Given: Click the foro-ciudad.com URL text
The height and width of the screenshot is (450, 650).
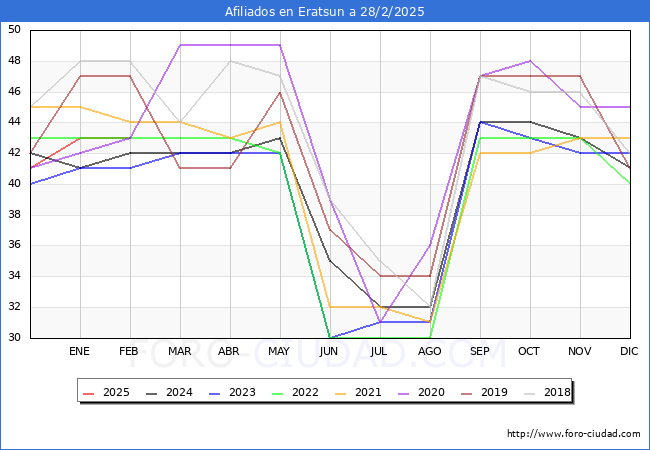Looking at the screenshot, I should click(574, 434).
